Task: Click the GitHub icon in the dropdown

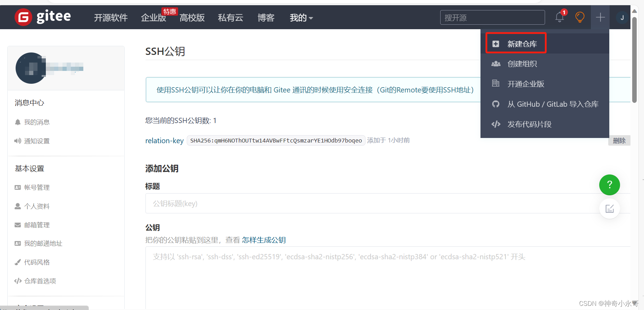Action: [x=496, y=104]
